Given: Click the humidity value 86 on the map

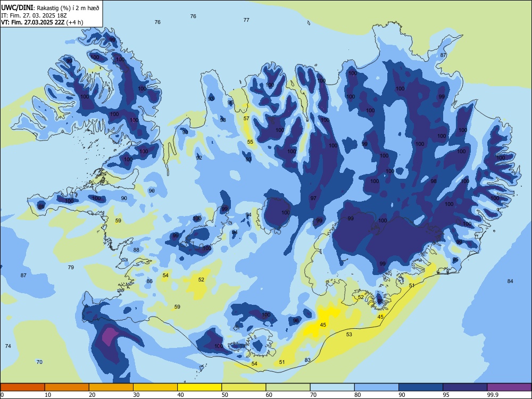Looking at the screenshot, I should [149, 281].
